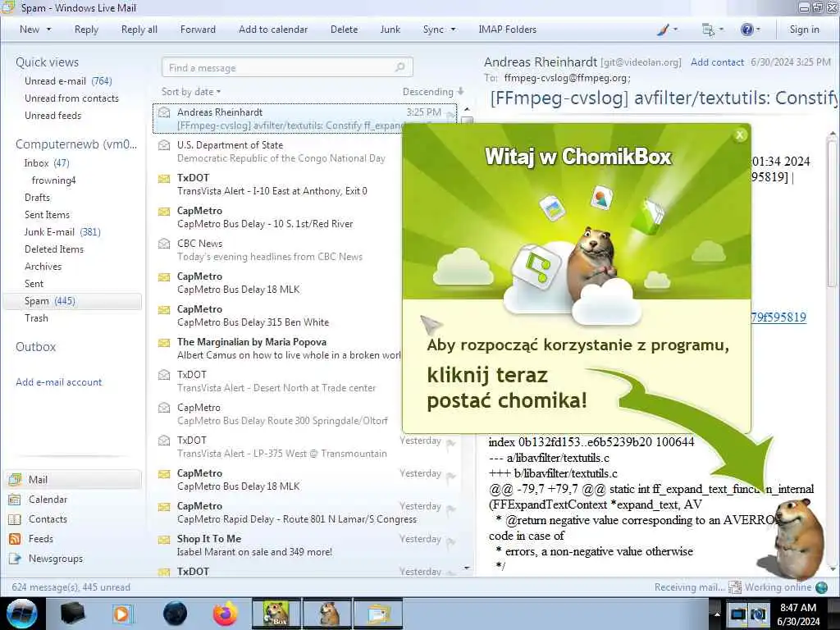Flag the Shop It To Me message
The image size is (840, 630).
pos(450,541)
